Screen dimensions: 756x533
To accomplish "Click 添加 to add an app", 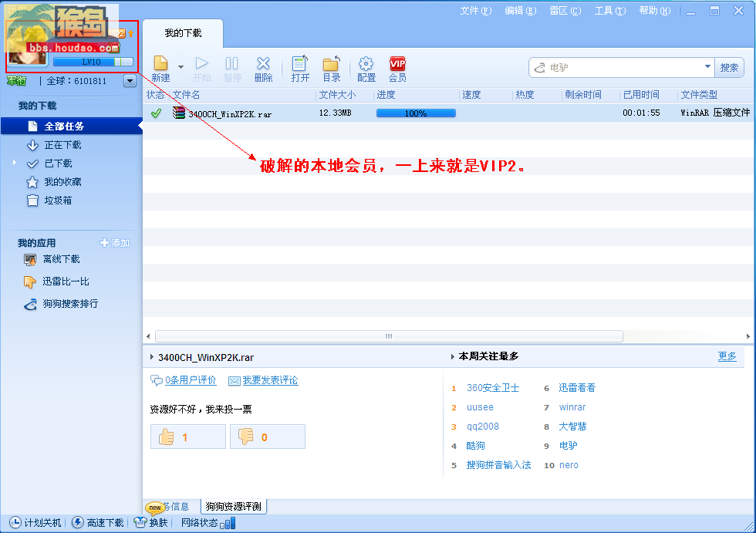I will 115,243.
